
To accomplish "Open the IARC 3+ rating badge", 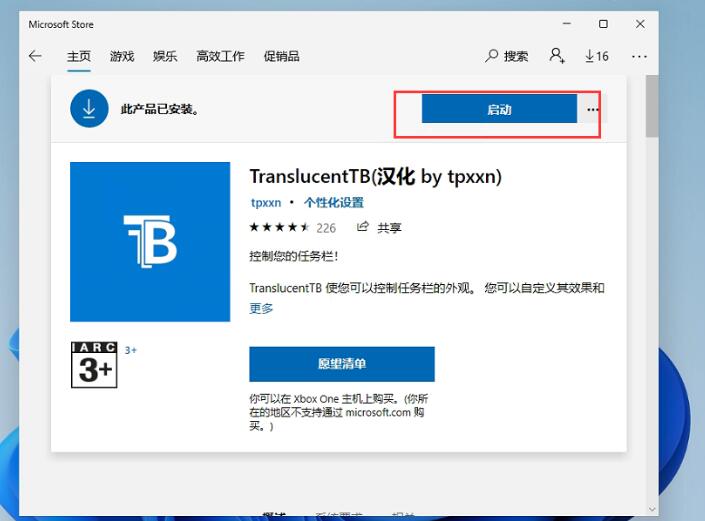I will pyautogui.click(x=94, y=365).
